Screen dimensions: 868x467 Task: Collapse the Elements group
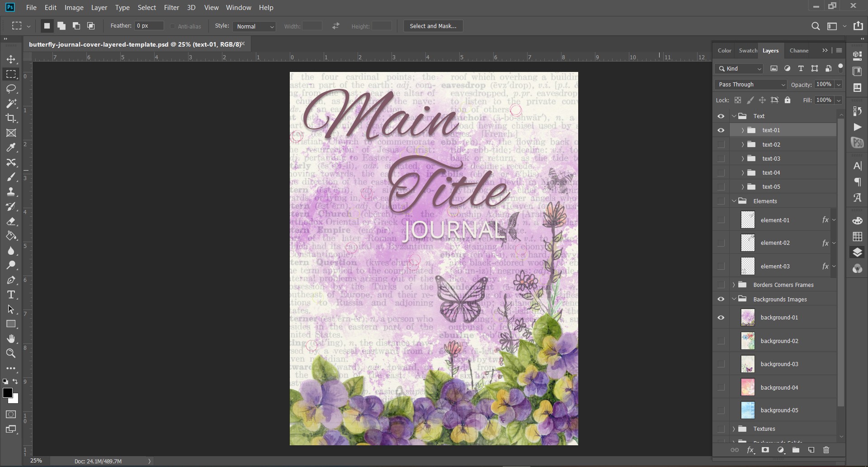(734, 201)
